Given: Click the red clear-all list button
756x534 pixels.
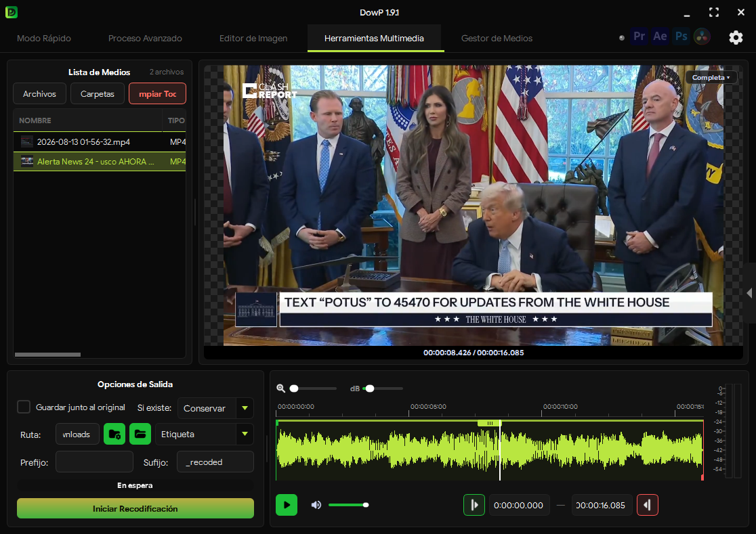Looking at the screenshot, I should point(158,94).
